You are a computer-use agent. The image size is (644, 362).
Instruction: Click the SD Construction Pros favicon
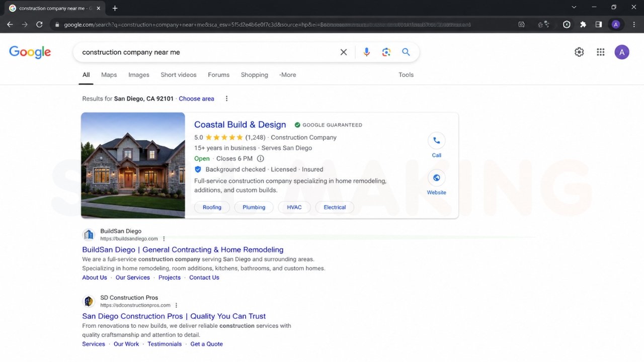tap(89, 301)
